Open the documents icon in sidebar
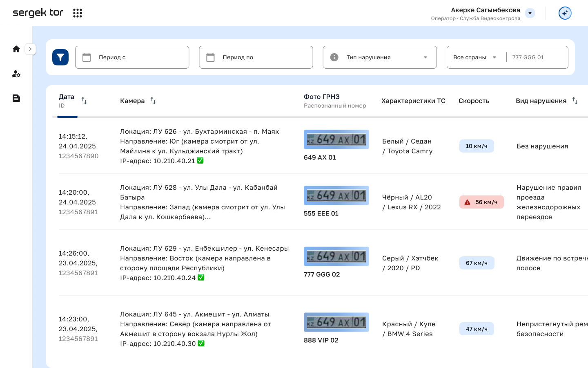 pos(16,98)
